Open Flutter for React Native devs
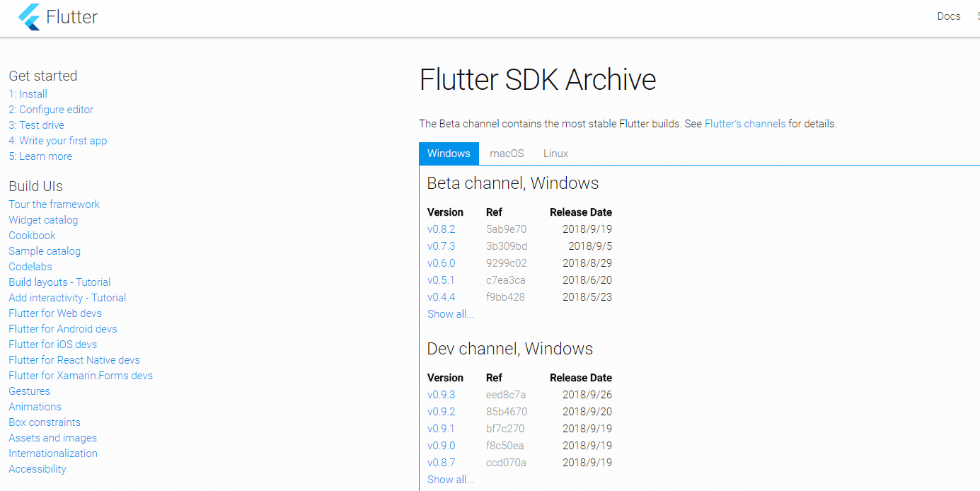This screenshot has height=491, width=980. 74,359
